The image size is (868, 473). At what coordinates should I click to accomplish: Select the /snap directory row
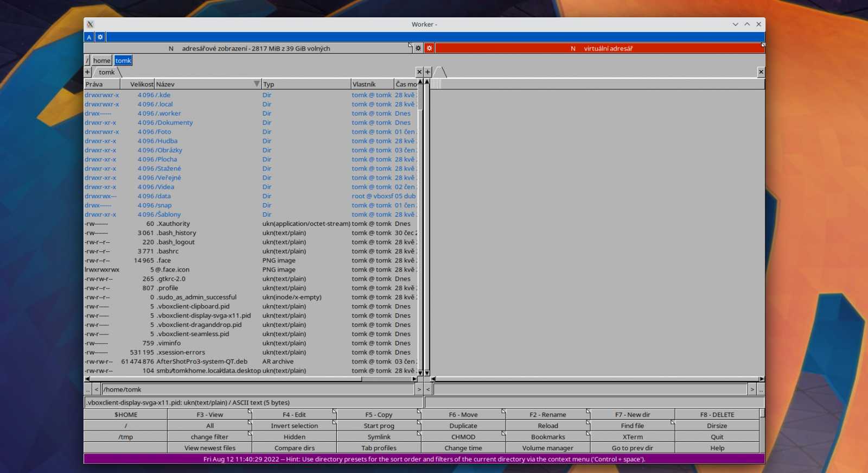click(x=251, y=205)
